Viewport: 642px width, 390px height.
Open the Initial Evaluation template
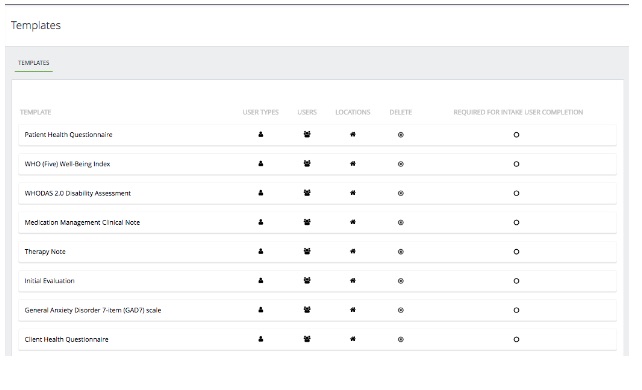(x=49, y=281)
